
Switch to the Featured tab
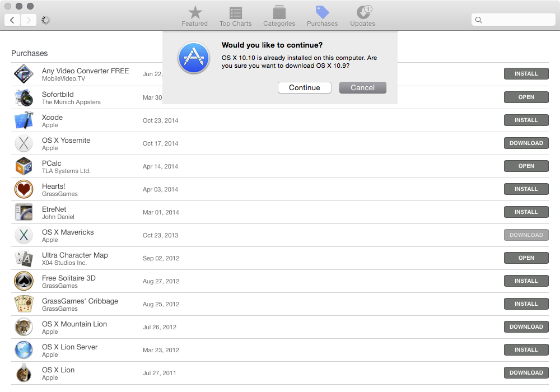[x=194, y=15]
